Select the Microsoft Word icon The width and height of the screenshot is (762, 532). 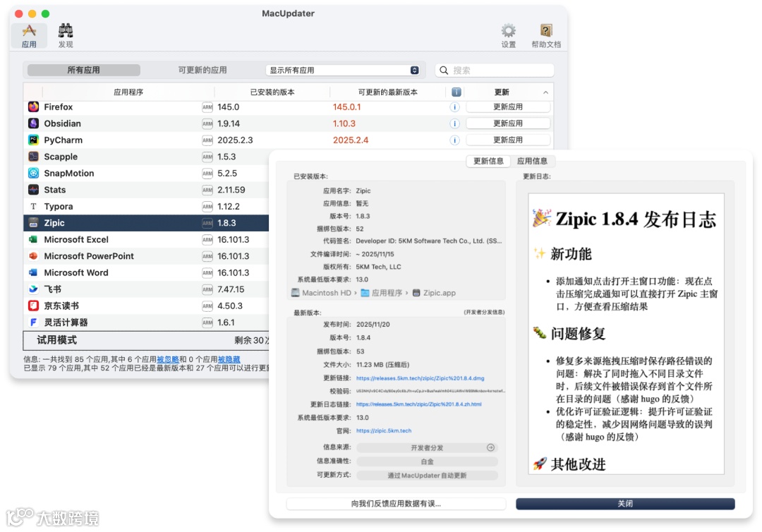[x=34, y=272]
